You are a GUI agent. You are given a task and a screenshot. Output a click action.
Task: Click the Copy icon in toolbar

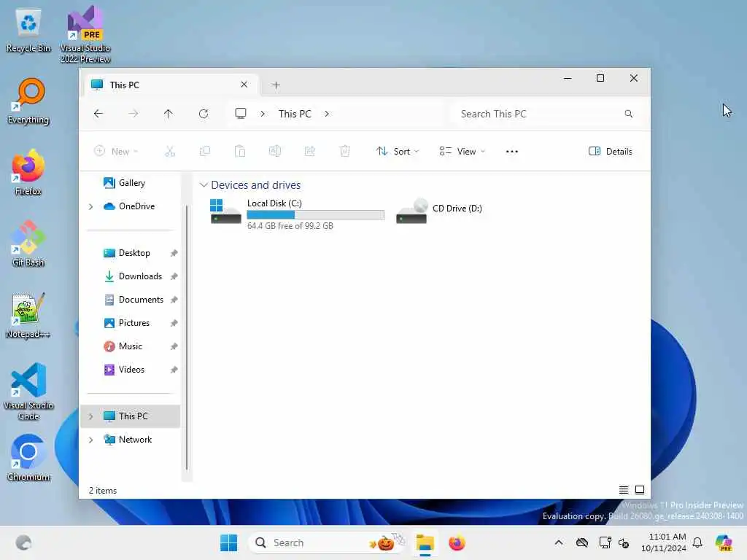coord(205,152)
